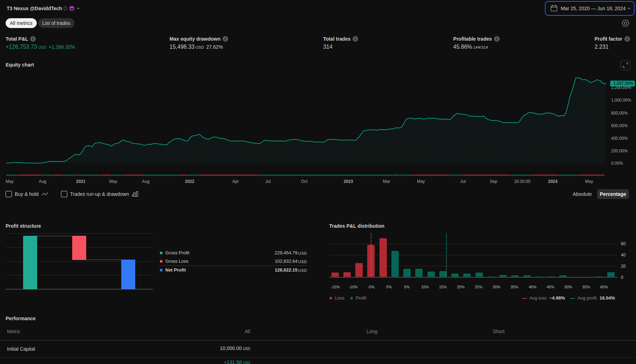Click the blue Net Profit bar
636x364 pixels.
(x=128, y=274)
